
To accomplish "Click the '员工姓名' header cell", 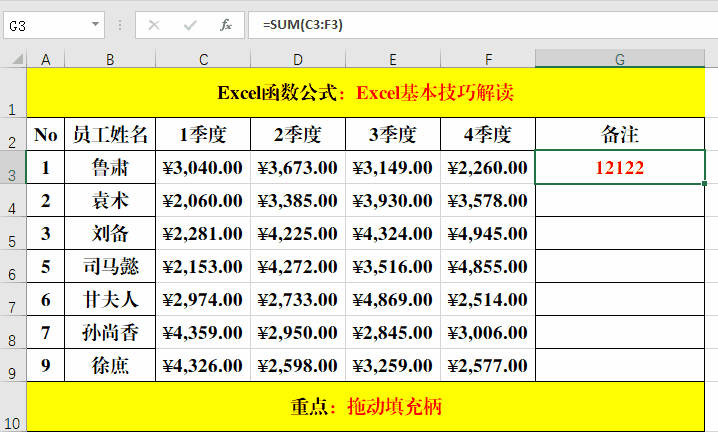I will pyautogui.click(x=110, y=134).
